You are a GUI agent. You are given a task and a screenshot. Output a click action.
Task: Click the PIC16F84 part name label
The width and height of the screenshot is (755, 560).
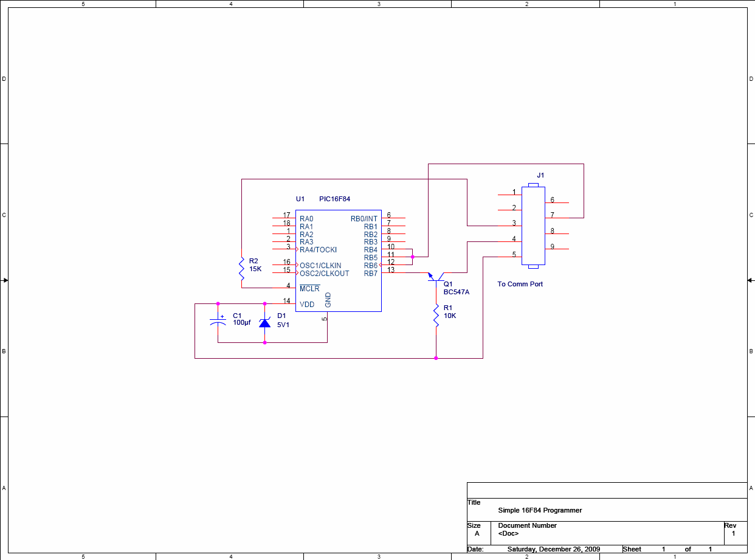click(334, 199)
